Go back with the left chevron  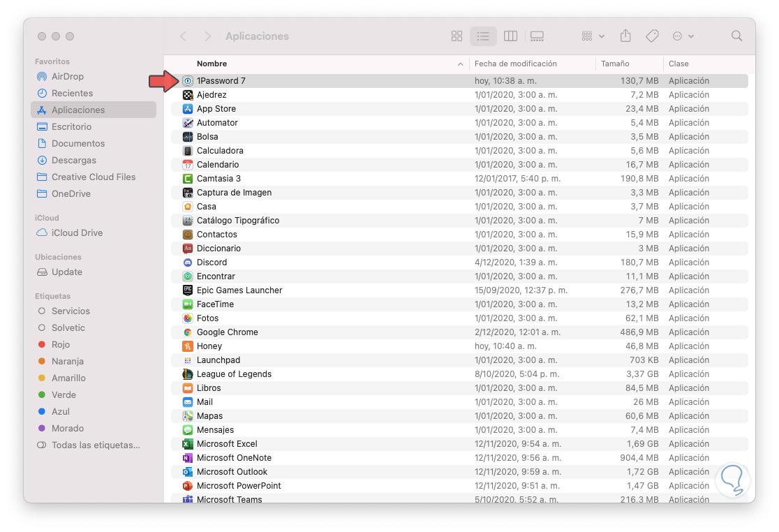pyautogui.click(x=184, y=36)
